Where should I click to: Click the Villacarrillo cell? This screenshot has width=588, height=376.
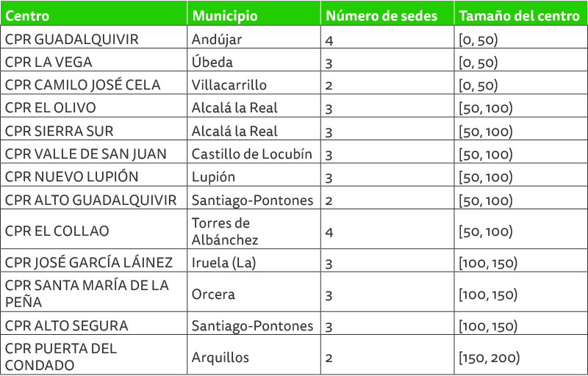254,83
